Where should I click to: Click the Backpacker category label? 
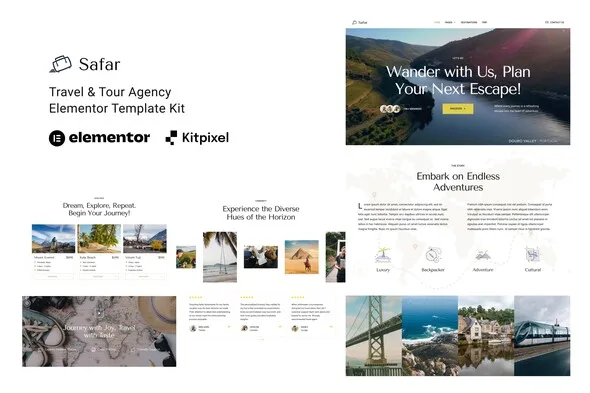tap(433, 270)
